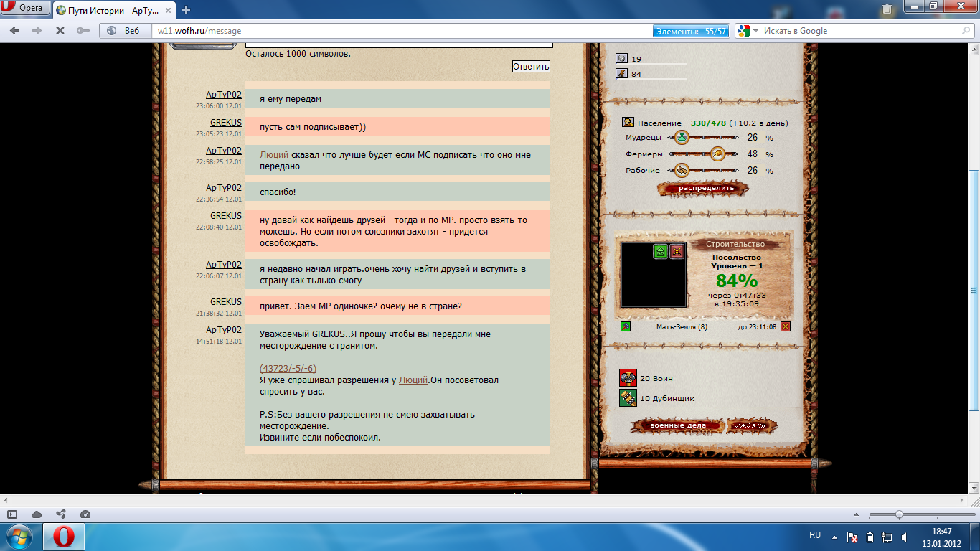
Task: Focus the address bar with w11.wofh.ru/message
Action: (402, 31)
